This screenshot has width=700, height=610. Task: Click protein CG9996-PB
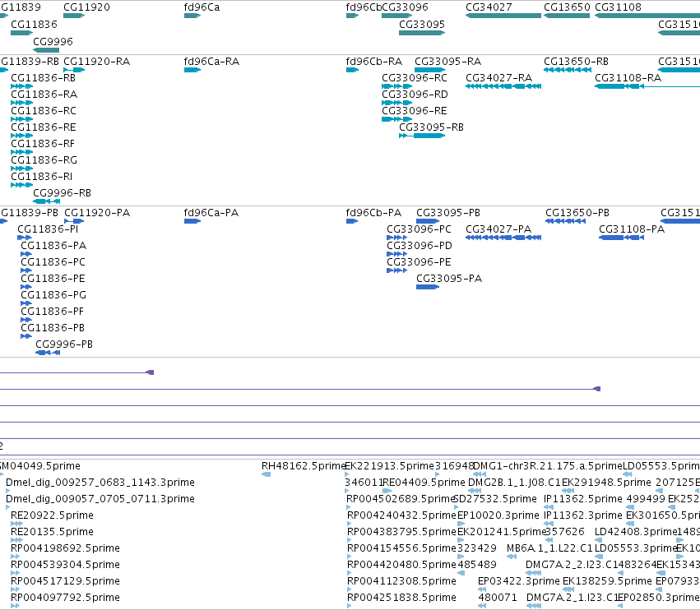[48, 353]
